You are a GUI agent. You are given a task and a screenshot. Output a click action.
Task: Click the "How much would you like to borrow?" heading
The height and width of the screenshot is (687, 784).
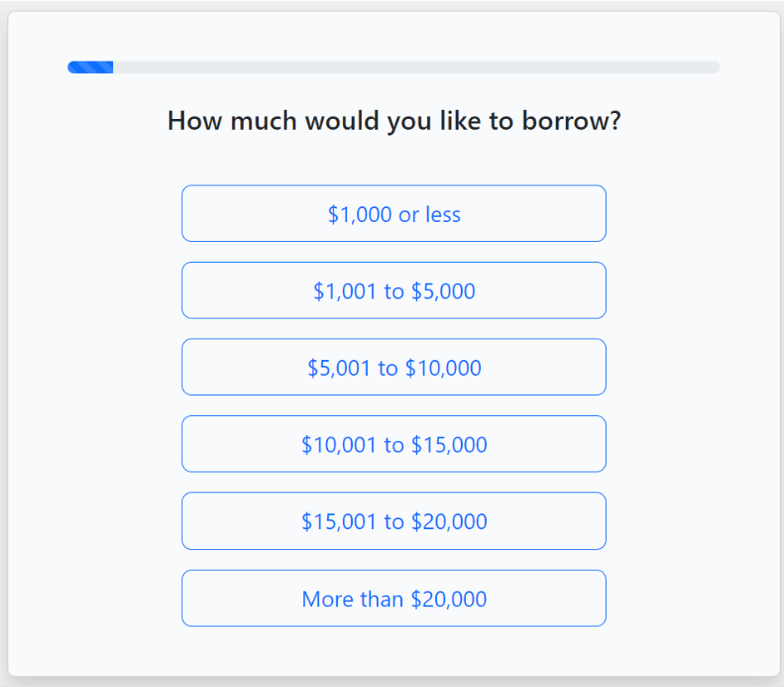394,121
